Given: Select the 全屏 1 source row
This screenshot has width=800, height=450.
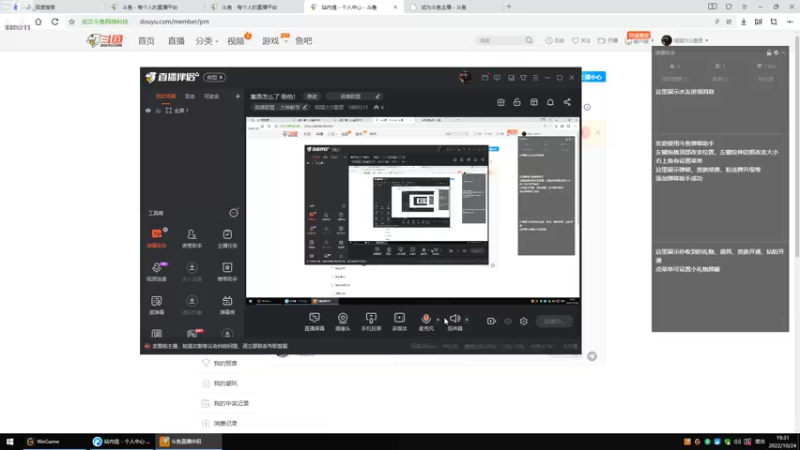Looking at the screenshot, I should point(192,110).
